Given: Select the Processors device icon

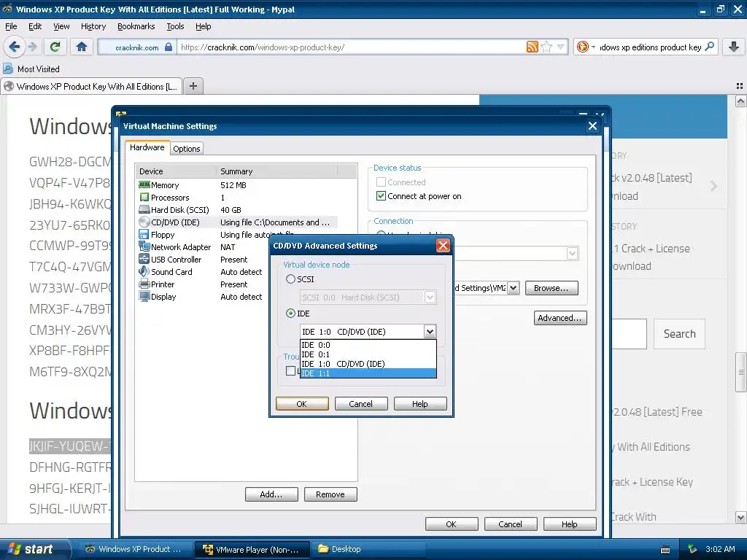Looking at the screenshot, I should (x=144, y=197).
